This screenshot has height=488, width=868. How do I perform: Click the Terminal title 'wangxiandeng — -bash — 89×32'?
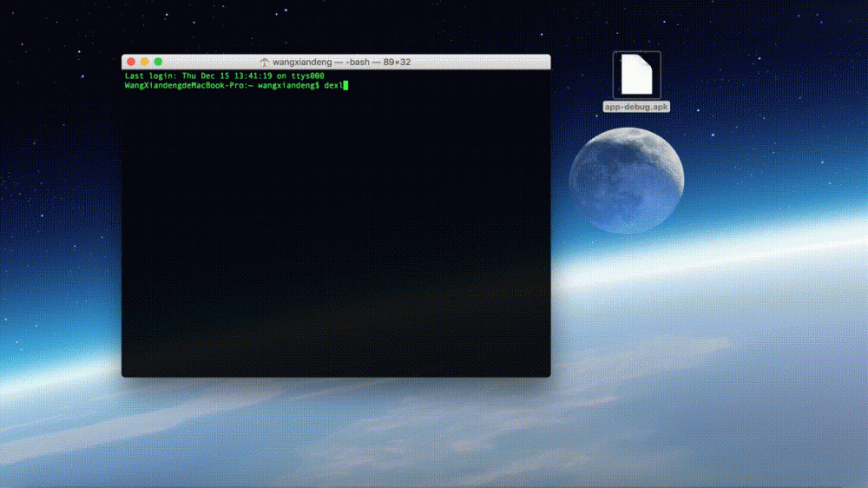click(341, 62)
